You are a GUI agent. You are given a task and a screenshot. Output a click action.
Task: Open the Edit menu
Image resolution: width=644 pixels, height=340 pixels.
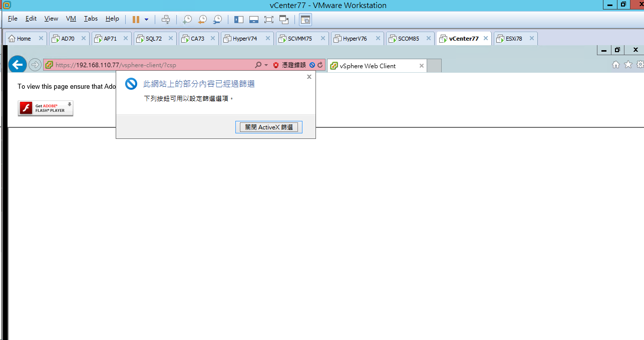(31, 19)
